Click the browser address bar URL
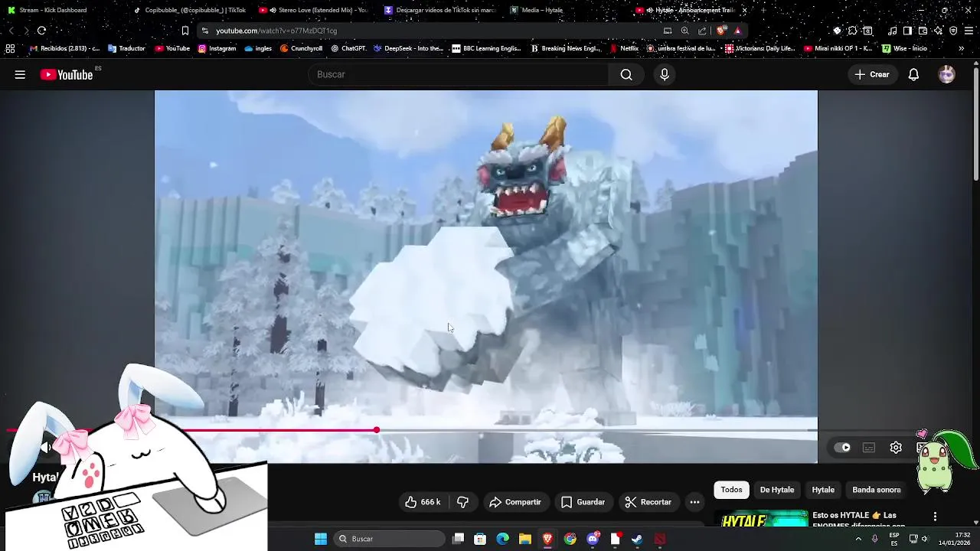Image resolution: width=980 pixels, height=551 pixels. pyautogui.click(x=276, y=31)
